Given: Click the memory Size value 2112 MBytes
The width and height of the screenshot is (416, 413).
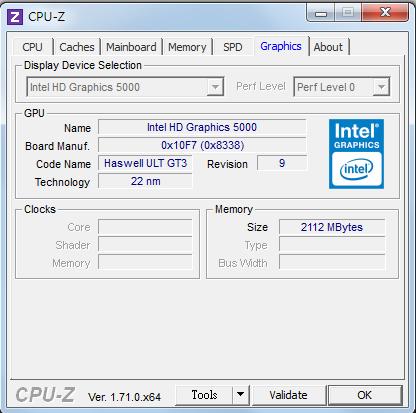Looking at the screenshot, I should pos(332,227).
